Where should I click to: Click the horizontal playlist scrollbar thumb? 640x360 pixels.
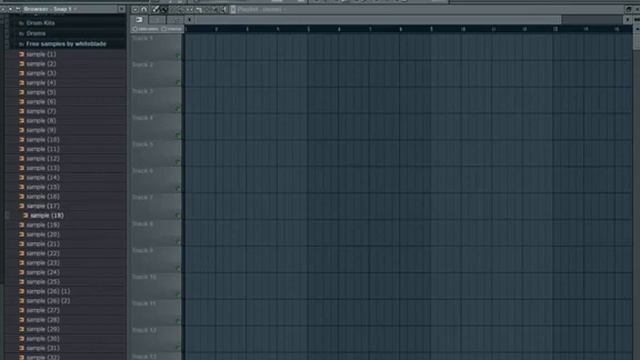378,20
